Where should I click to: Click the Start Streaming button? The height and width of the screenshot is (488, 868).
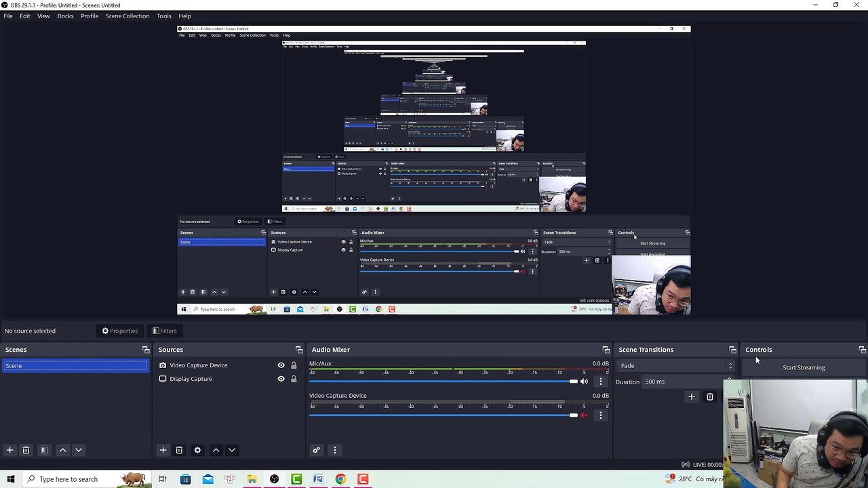click(x=804, y=367)
